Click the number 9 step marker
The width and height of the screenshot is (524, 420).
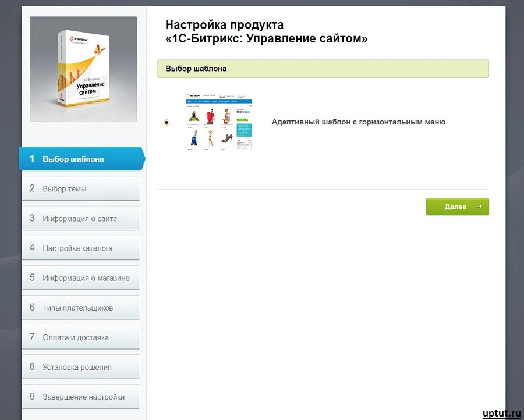click(32, 396)
